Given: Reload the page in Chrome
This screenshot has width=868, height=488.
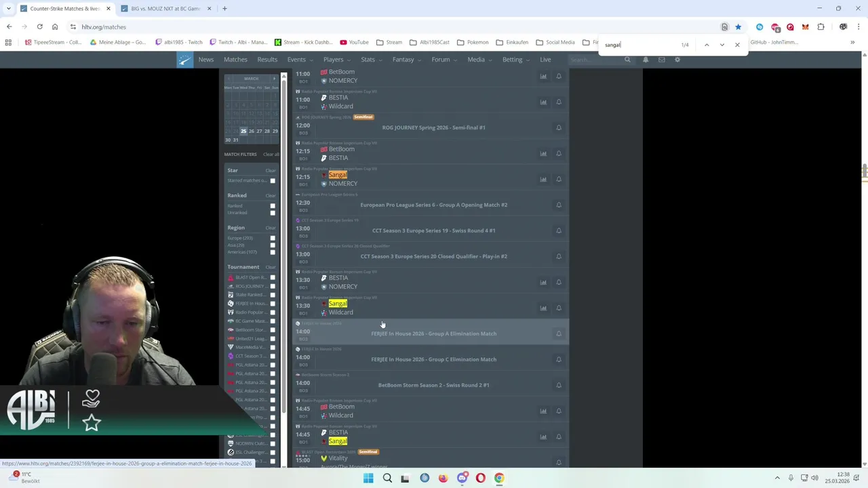Looking at the screenshot, I should coord(39,27).
